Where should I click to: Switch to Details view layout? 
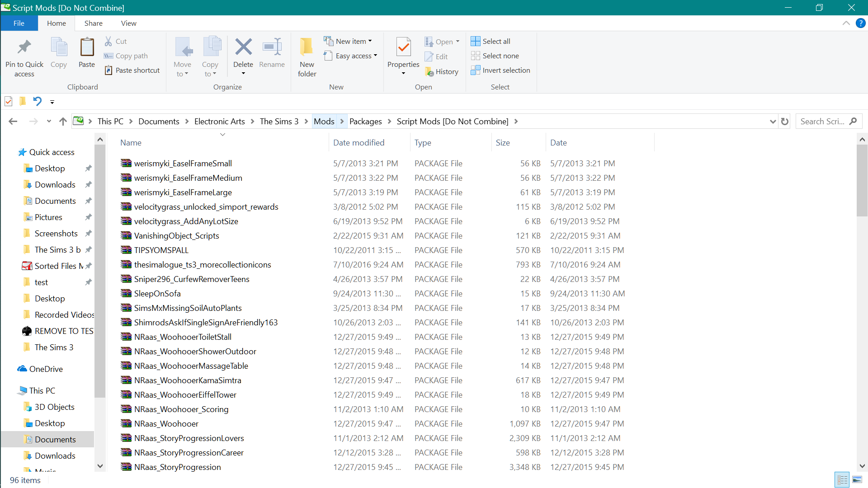(843, 480)
